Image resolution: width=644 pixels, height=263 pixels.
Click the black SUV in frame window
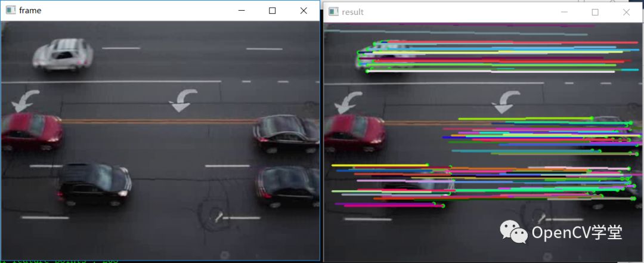94,185
